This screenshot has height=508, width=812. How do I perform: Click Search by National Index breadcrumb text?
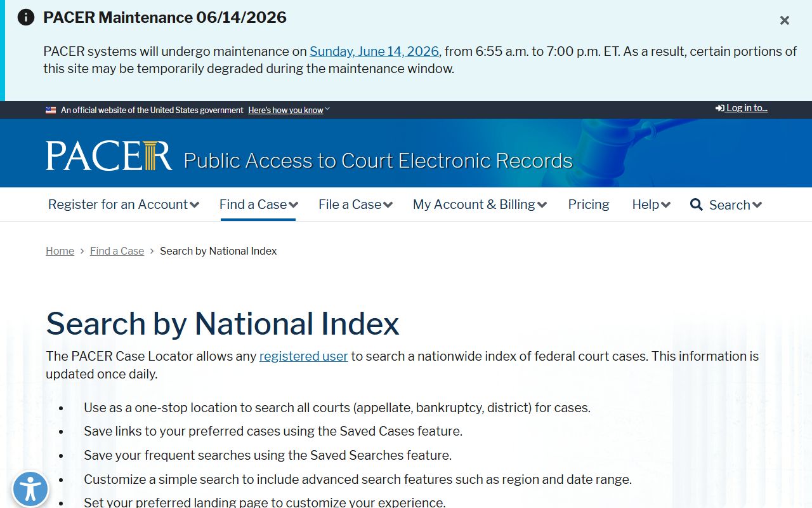pyautogui.click(x=218, y=251)
